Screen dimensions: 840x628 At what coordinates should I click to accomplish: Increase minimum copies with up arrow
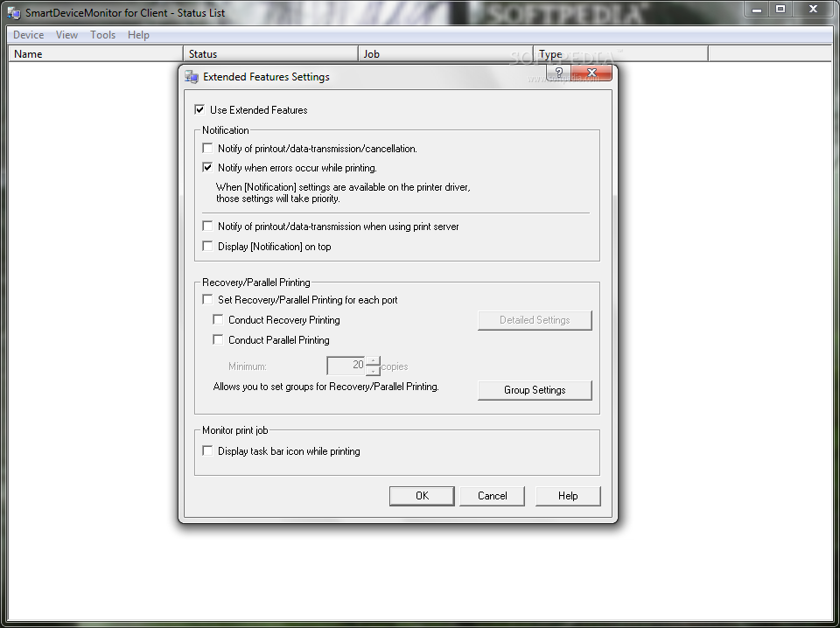374,361
